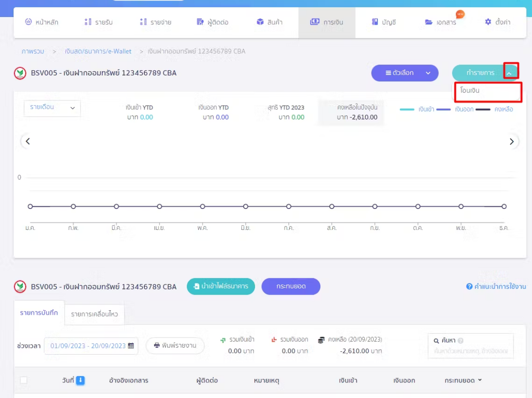Image resolution: width=532 pixels, height=398 pixels.
Task: Open the รายเดือน period dropdown
Action: [x=52, y=108]
